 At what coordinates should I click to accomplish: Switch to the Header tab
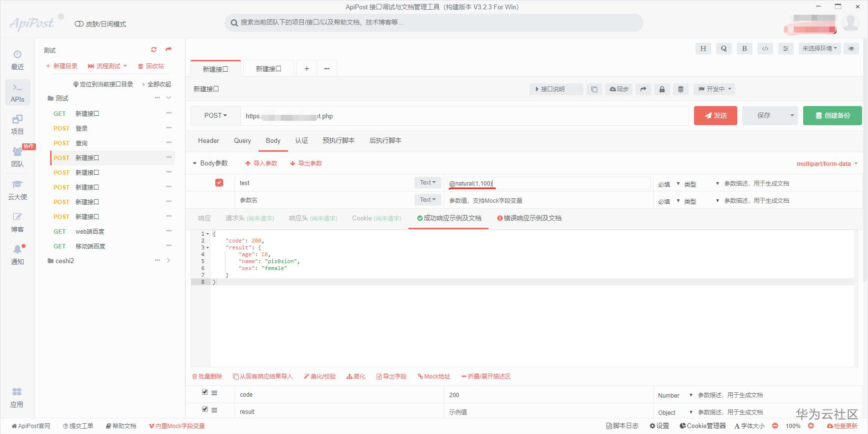point(208,140)
